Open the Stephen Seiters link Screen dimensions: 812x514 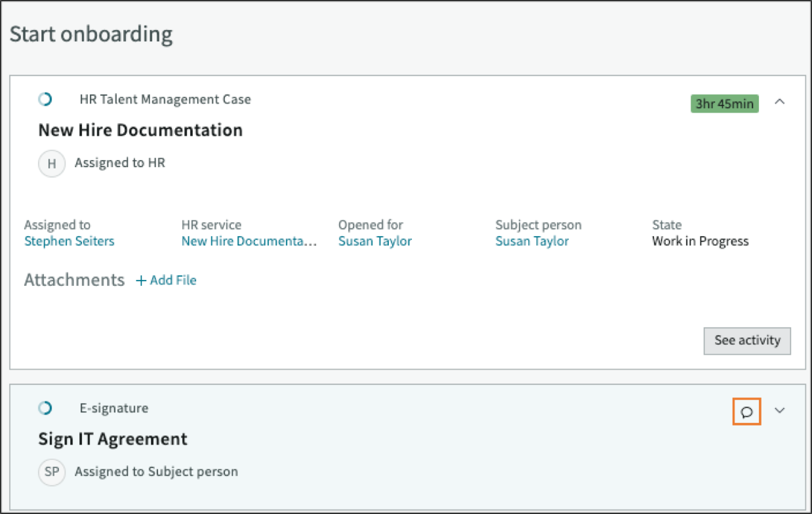click(70, 241)
